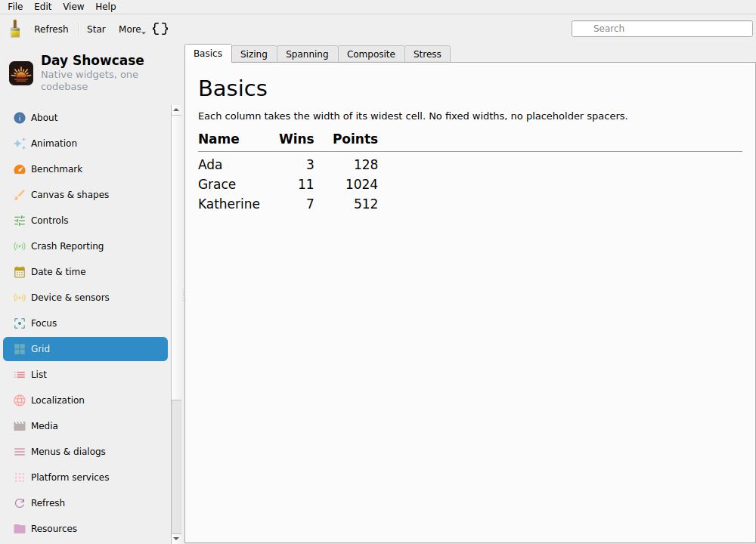This screenshot has width=756, height=544.
Task: Open the File menu
Action: (x=15, y=6)
